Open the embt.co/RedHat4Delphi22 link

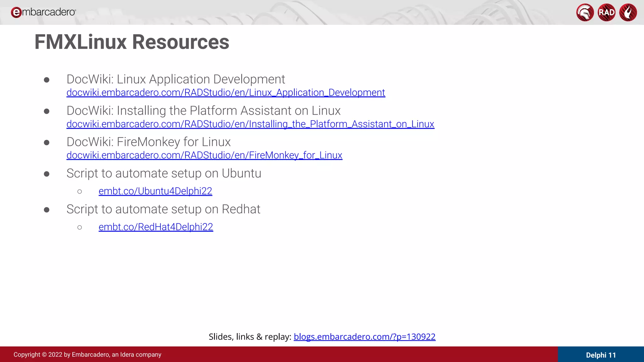[x=156, y=227]
